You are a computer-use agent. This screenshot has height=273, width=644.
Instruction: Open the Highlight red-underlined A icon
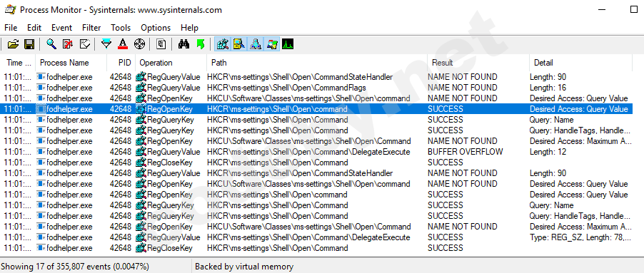(x=123, y=44)
